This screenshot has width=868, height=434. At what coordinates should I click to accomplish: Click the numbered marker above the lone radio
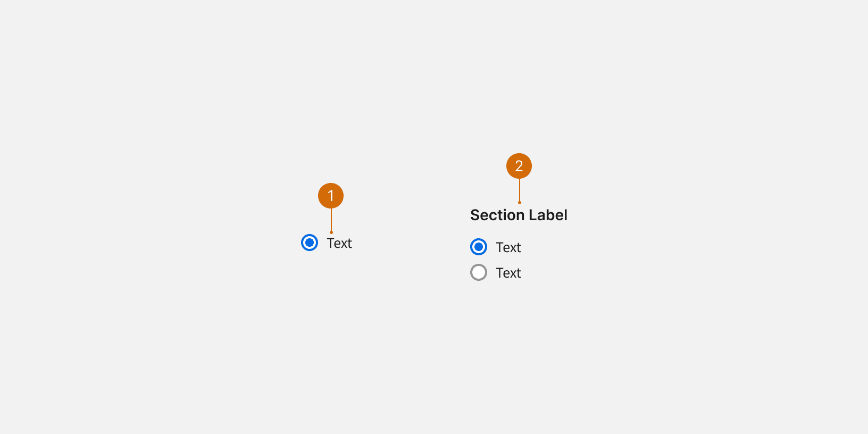point(331,196)
